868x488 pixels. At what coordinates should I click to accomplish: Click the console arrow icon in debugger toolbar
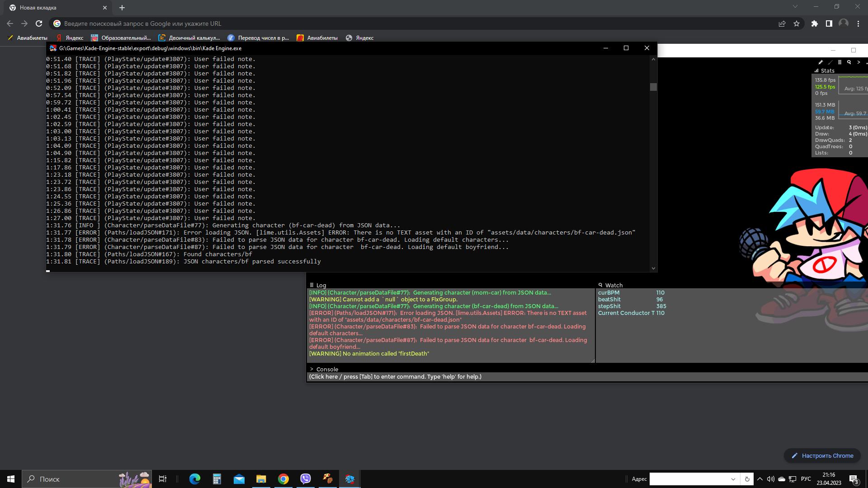[x=859, y=62]
